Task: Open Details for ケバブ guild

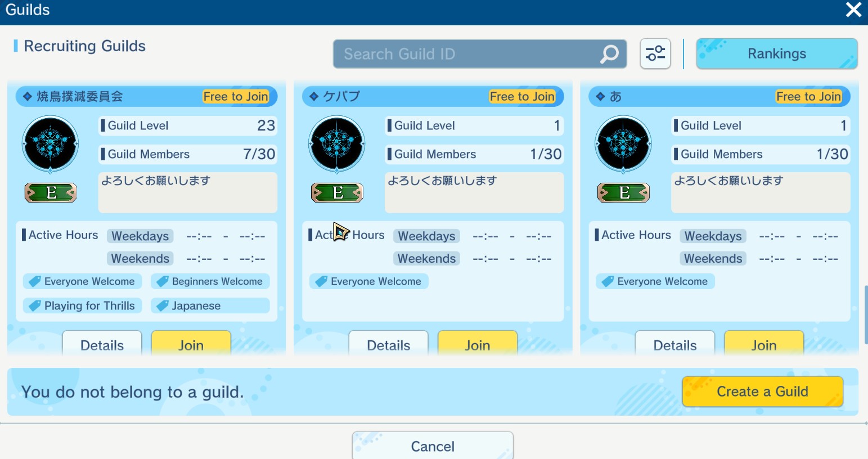Action: pyautogui.click(x=388, y=343)
